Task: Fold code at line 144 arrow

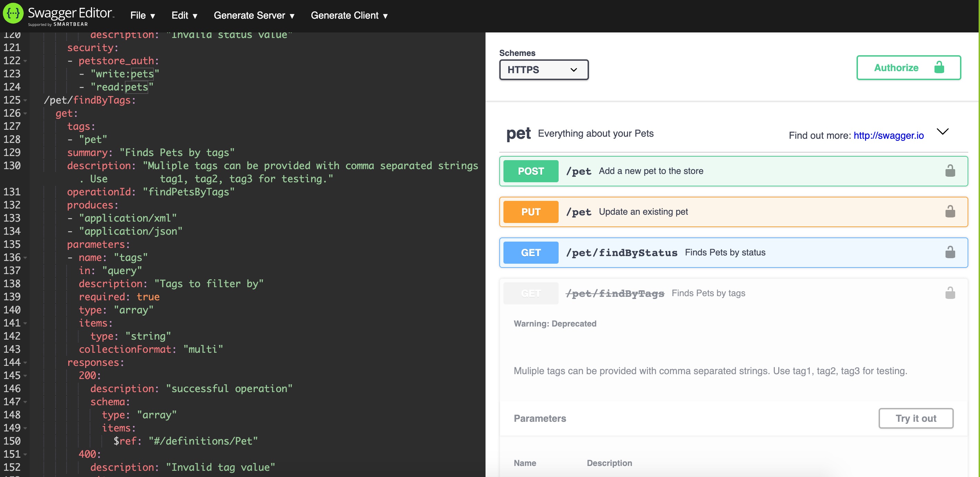Action: pos(25,363)
